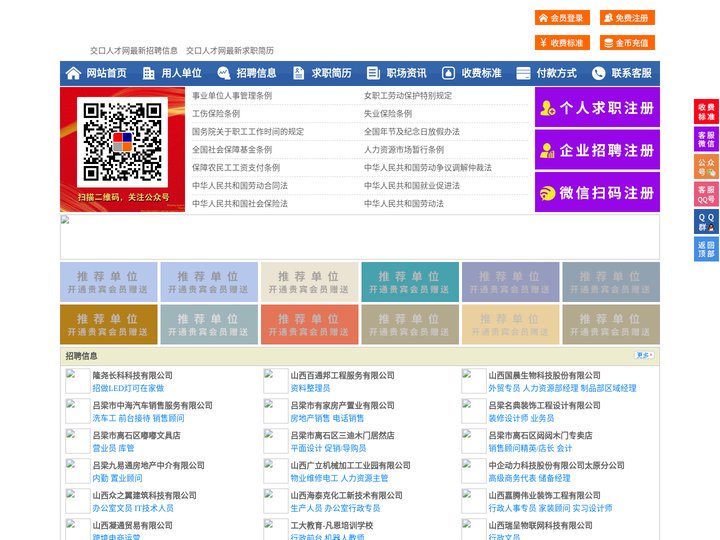Open job 资料整理员
This screenshot has height=540, width=720.
pyautogui.click(x=310, y=388)
